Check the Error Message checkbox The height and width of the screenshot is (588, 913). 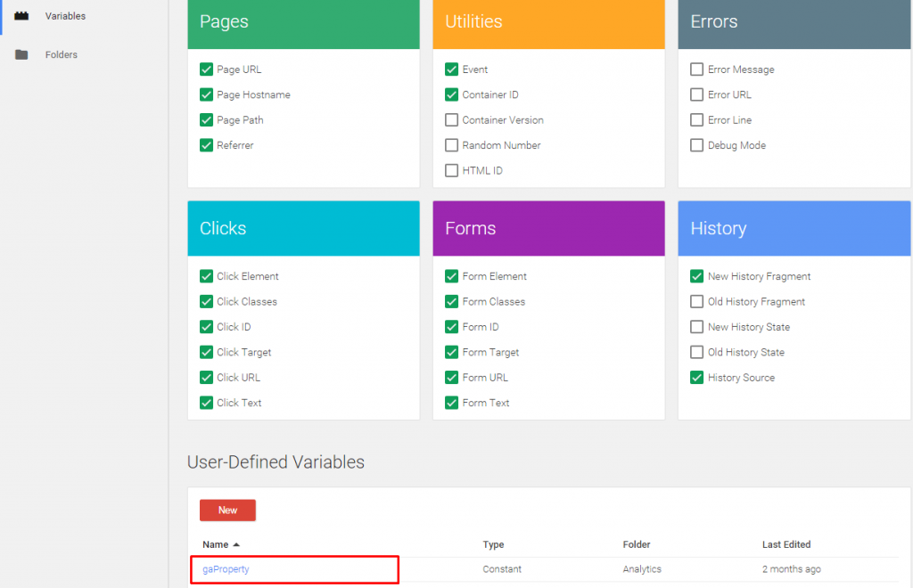(697, 69)
